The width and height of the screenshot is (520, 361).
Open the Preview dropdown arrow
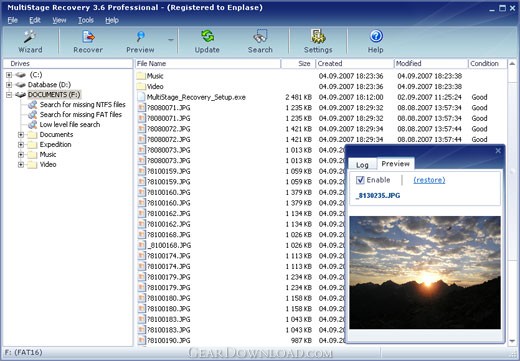171,40
